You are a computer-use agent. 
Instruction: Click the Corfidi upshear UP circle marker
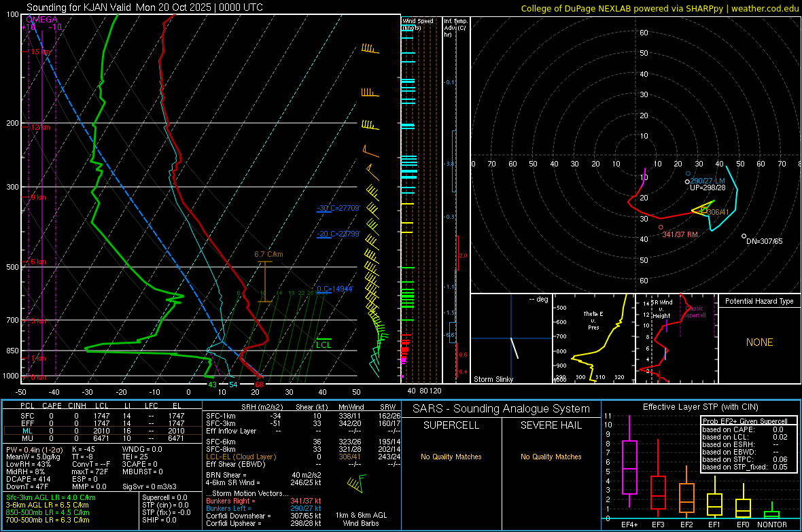[687, 181]
